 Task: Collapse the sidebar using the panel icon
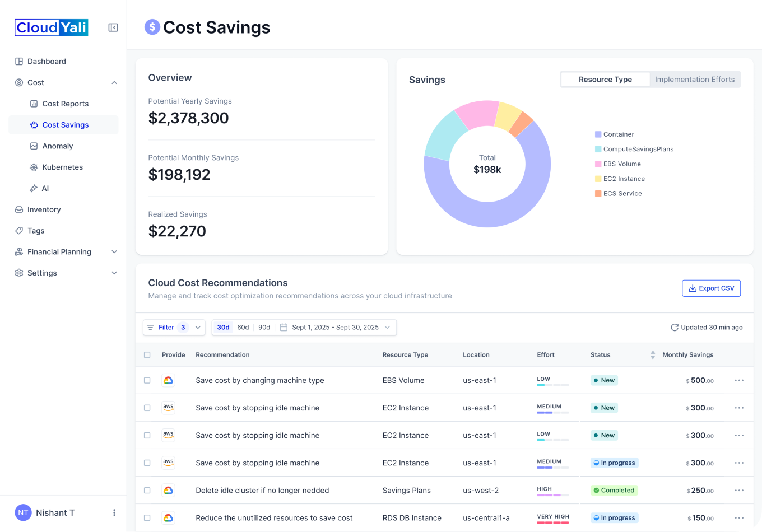tap(113, 27)
